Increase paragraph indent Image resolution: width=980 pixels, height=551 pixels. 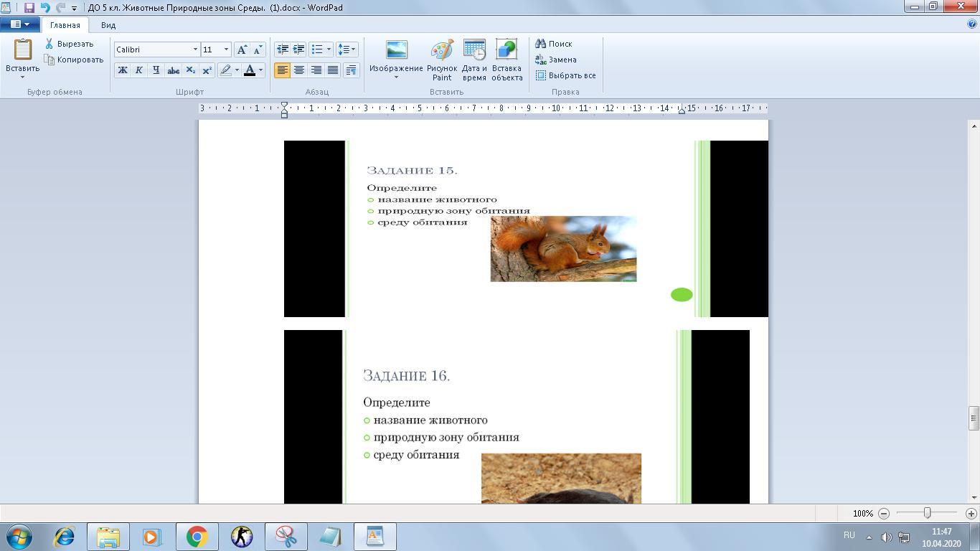click(x=298, y=50)
